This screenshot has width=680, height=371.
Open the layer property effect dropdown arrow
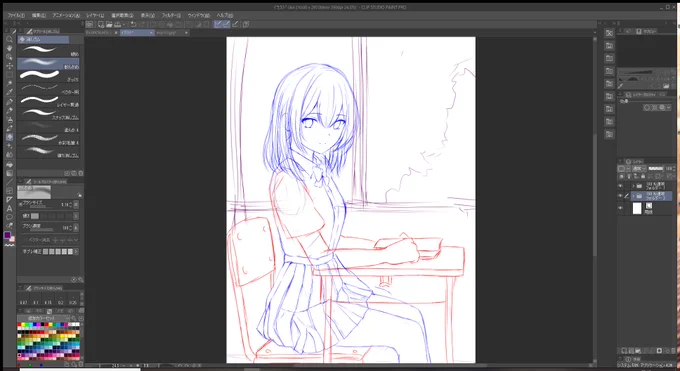tap(669, 108)
